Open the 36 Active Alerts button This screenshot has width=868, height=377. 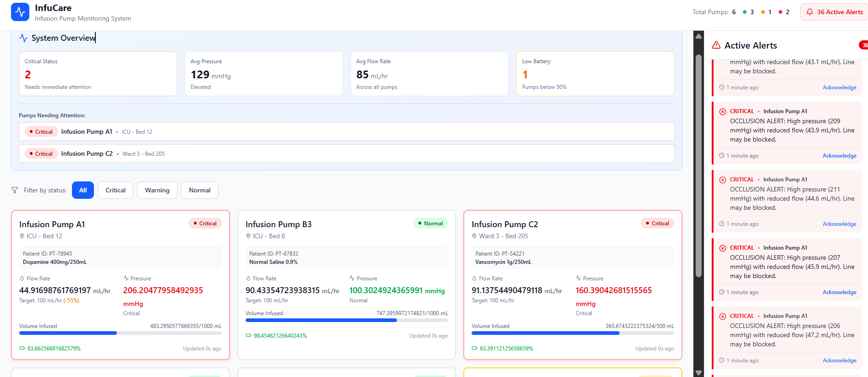[834, 12]
